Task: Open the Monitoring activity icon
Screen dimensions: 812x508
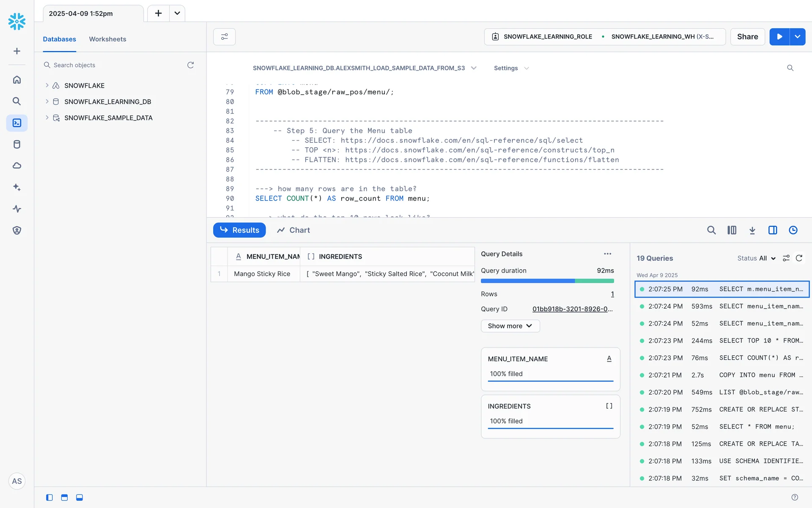Action: pyautogui.click(x=17, y=209)
